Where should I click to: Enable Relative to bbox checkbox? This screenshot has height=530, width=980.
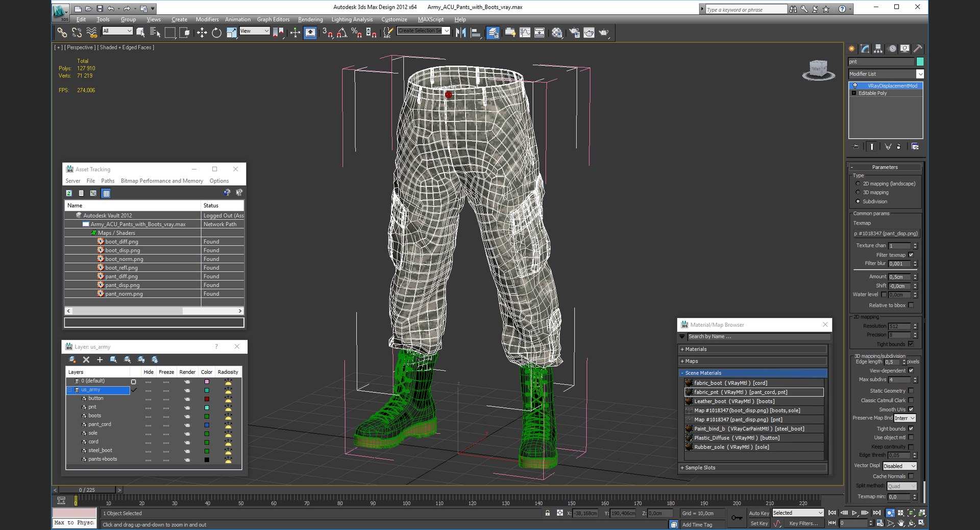click(911, 305)
